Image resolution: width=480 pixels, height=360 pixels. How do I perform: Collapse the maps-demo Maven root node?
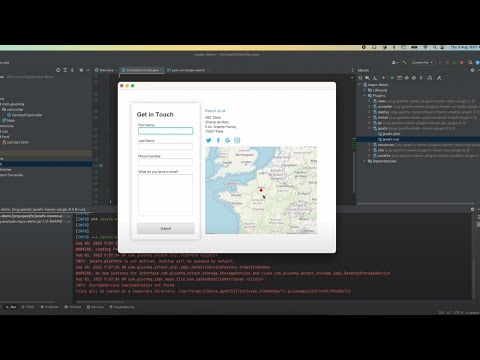360,85
